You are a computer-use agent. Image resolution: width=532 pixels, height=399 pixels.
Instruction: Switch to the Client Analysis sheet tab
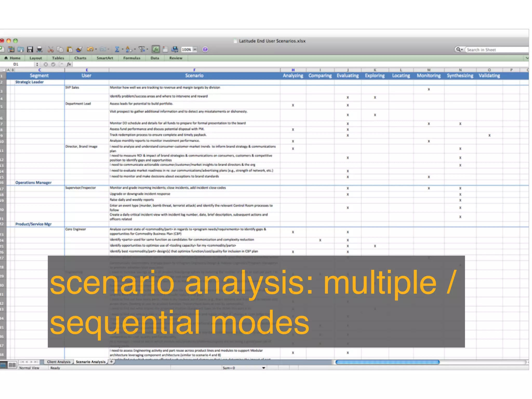(59, 362)
